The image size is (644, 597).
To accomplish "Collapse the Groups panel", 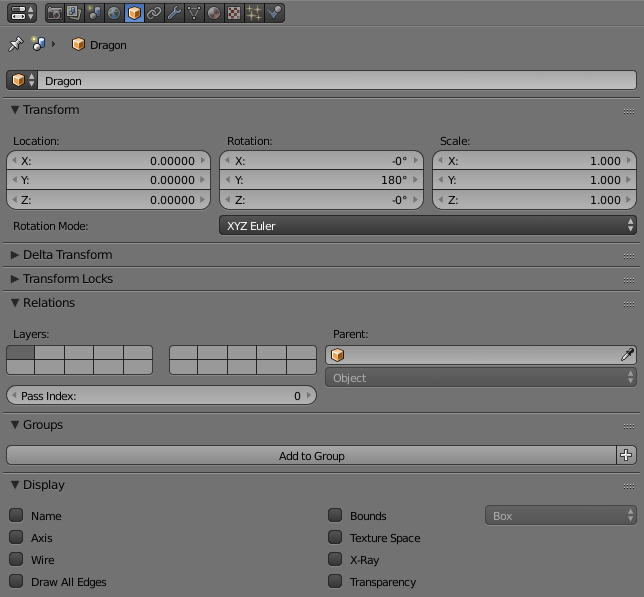I will [15, 425].
